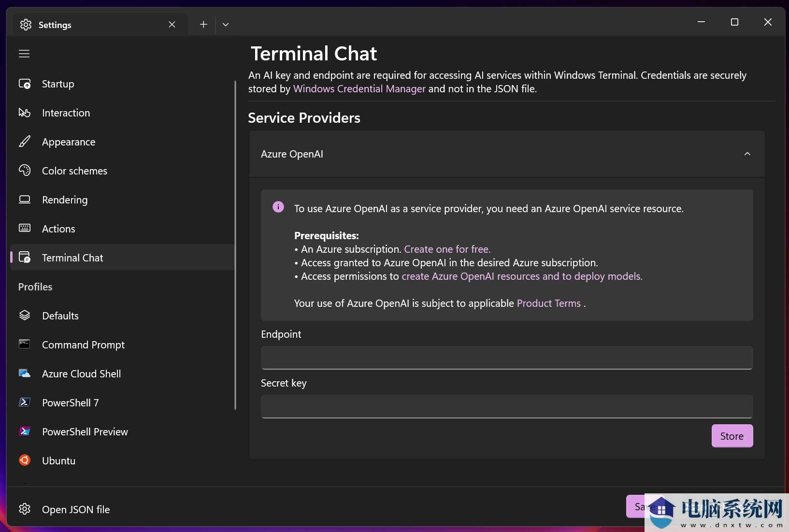
Task: Maximize the Settings window
Action: point(734,22)
